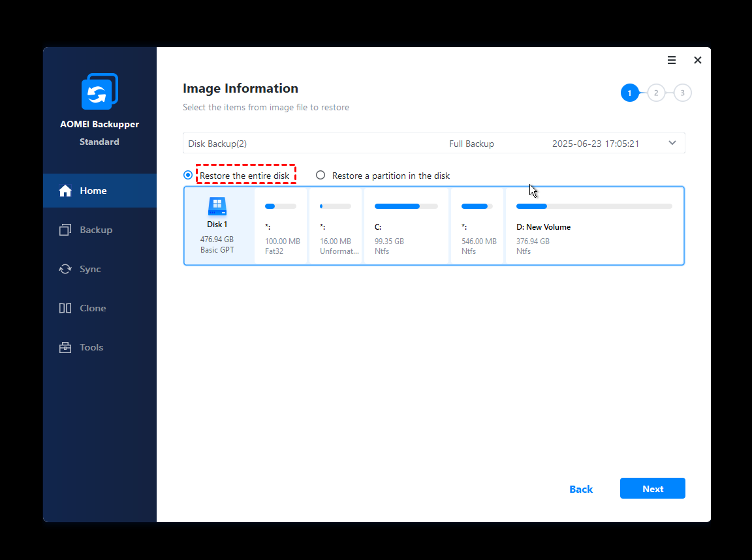
Task: Click the Home house icon in sidebar
Action: (65, 191)
